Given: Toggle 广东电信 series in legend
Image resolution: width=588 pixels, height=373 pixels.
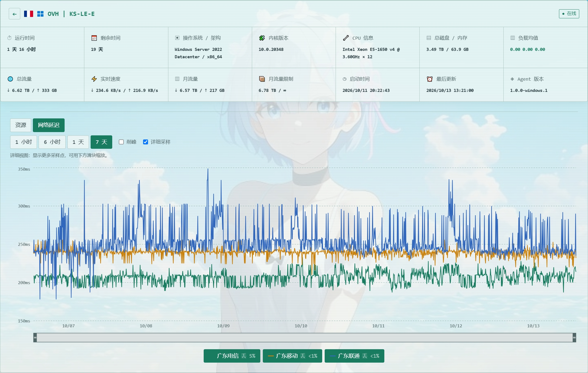Looking at the screenshot, I should 232,356.
